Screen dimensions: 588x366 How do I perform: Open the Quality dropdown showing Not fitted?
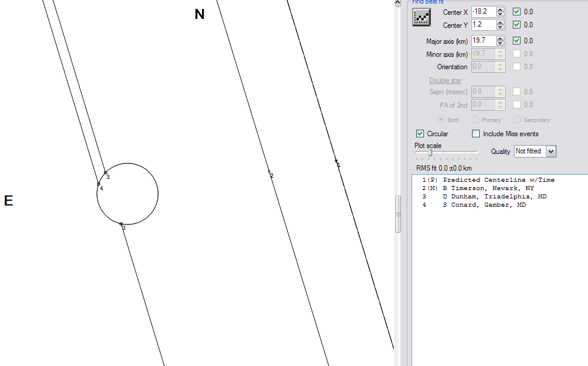551,152
